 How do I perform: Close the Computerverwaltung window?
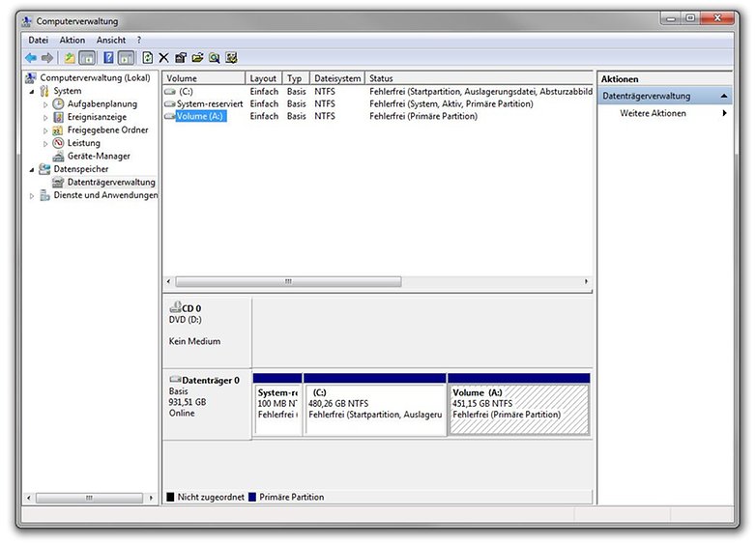[x=717, y=18]
